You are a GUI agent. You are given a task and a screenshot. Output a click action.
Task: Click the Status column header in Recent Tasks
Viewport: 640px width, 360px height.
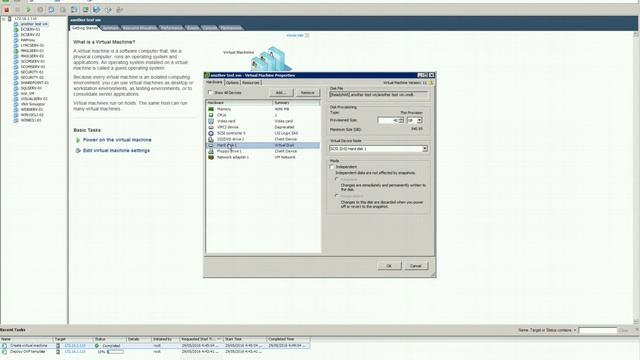pos(109,339)
